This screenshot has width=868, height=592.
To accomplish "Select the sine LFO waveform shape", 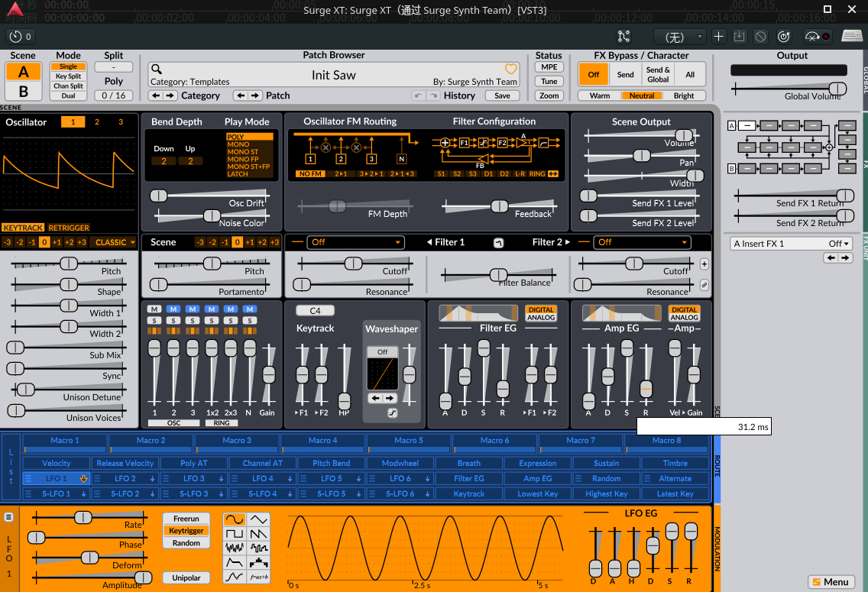I will [x=234, y=519].
